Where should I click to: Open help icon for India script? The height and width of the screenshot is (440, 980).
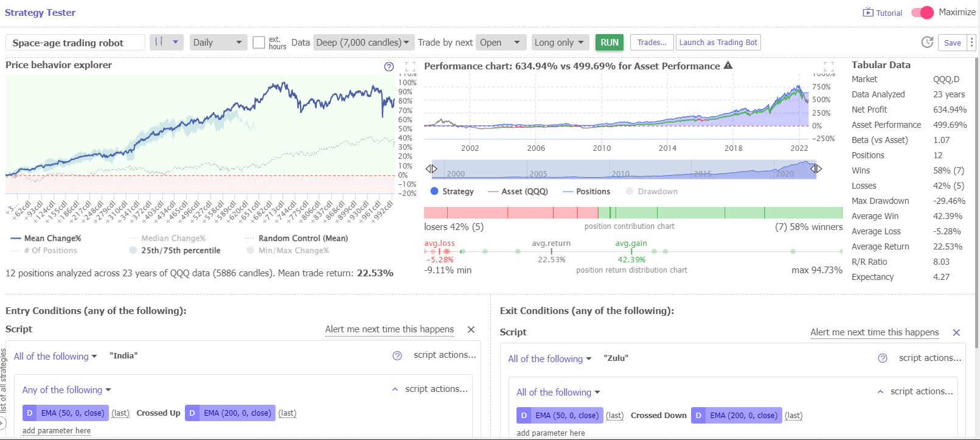pyautogui.click(x=397, y=355)
